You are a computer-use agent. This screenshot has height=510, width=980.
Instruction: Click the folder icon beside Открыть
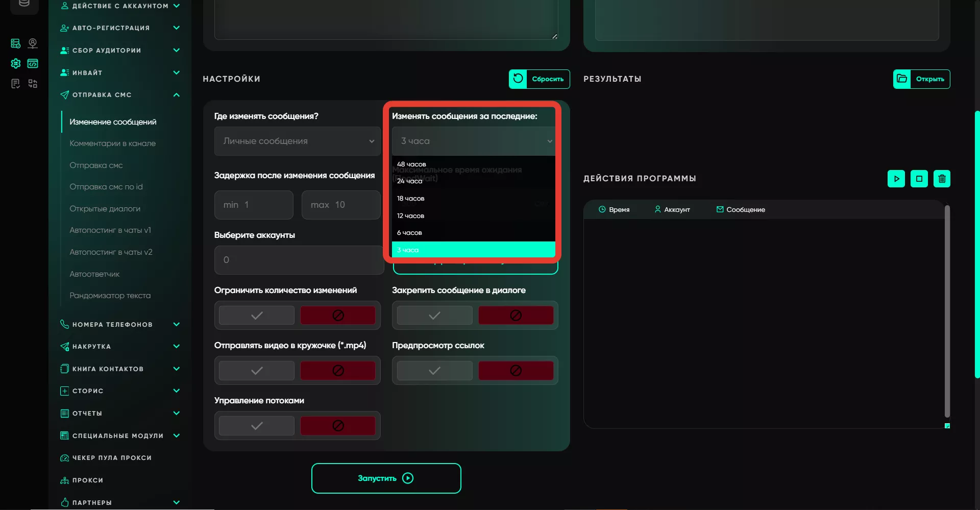tap(902, 79)
